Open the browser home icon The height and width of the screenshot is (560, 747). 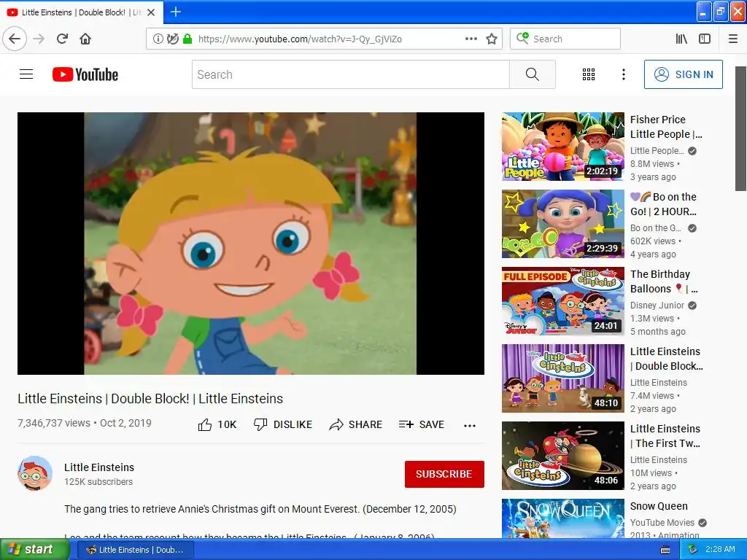[x=85, y=39]
